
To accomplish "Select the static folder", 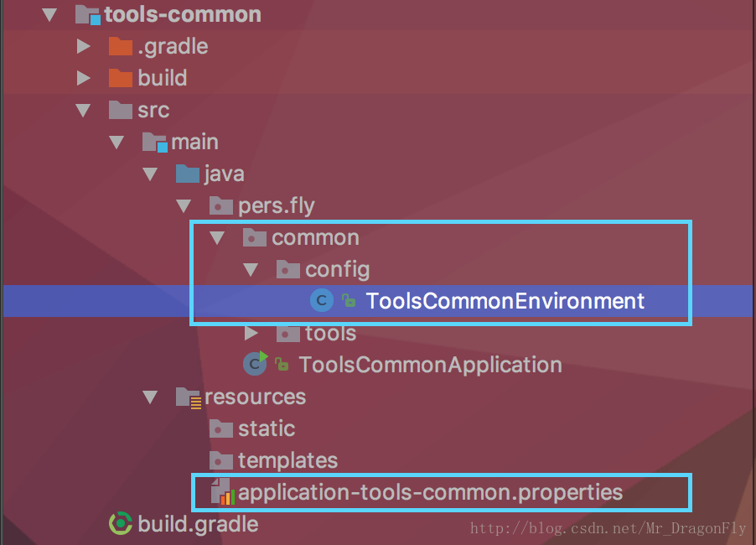I will 267,428.
